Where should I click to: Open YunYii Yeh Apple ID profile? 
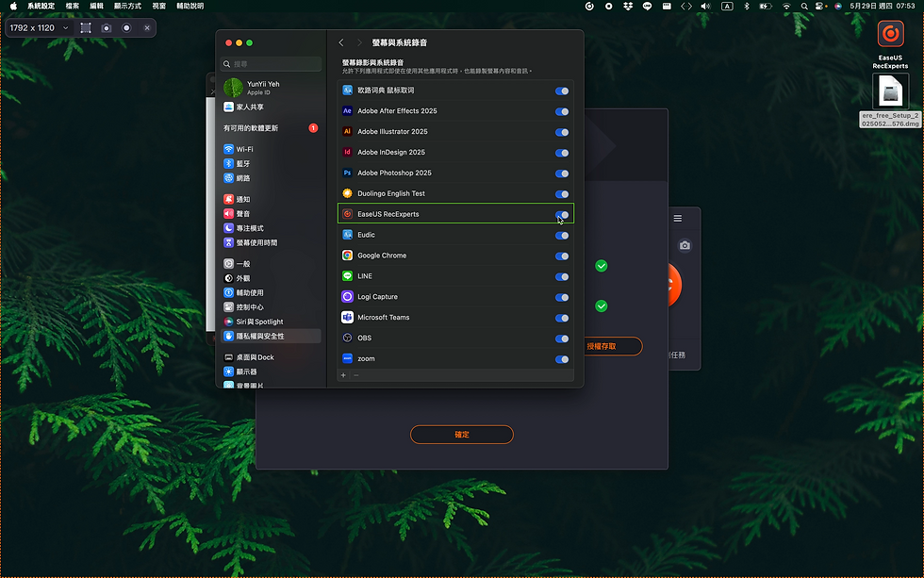[x=272, y=87]
